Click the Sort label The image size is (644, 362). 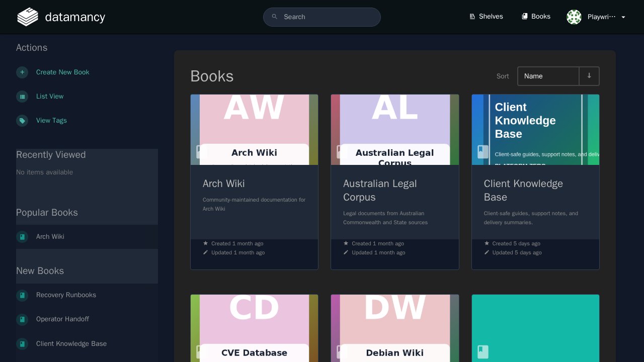503,76
